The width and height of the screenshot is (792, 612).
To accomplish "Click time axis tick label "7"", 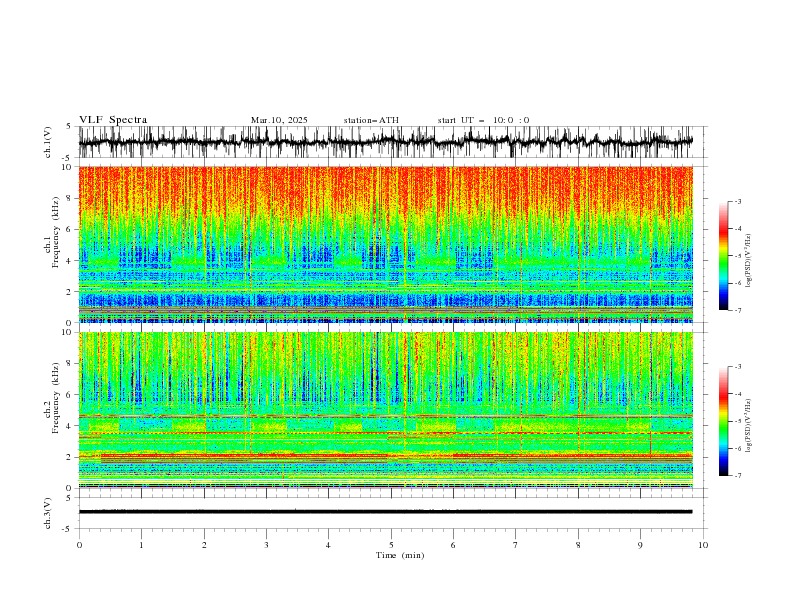I will click(x=516, y=545).
